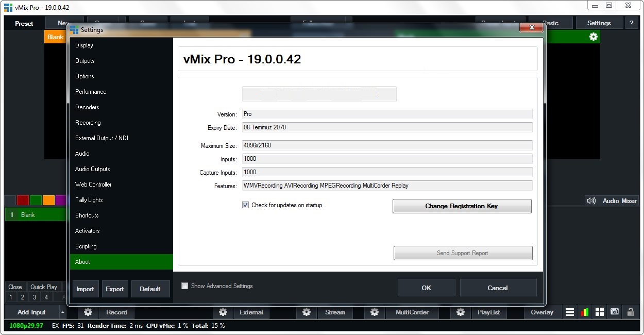Enable Show Advanced Settings checkbox

point(184,286)
